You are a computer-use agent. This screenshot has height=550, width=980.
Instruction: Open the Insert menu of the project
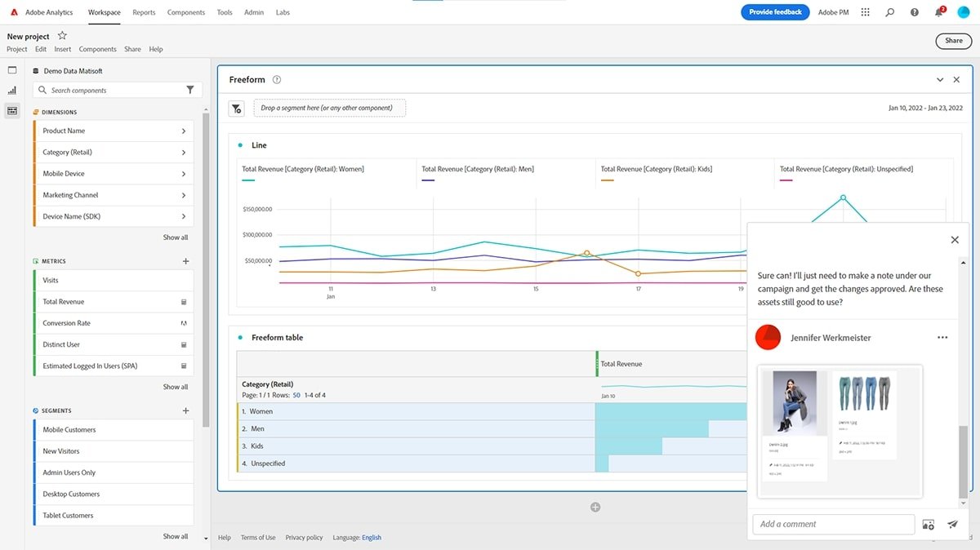63,49
